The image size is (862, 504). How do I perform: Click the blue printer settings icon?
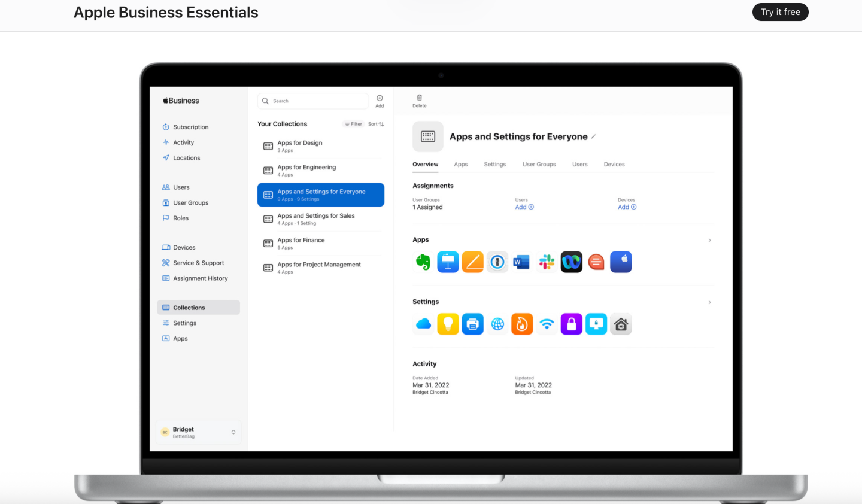(472, 324)
